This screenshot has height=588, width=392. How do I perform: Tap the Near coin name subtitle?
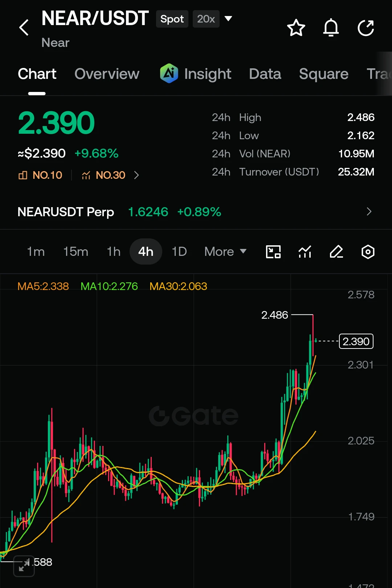[x=55, y=43]
